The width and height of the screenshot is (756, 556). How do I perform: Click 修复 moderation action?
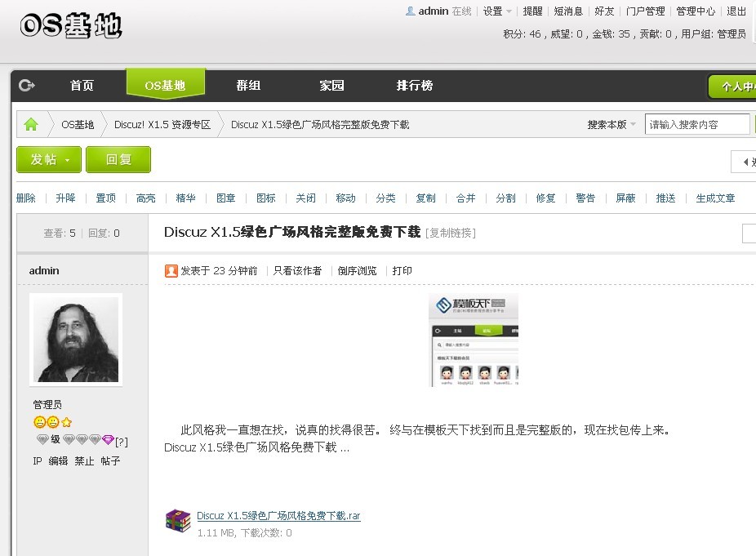click(546, 198)
